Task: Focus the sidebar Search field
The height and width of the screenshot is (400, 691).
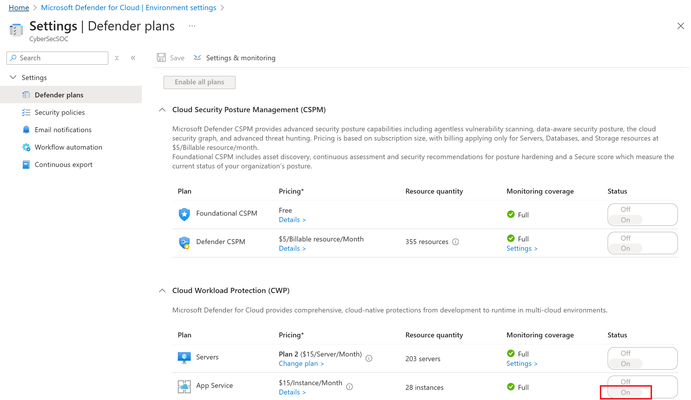Action: click(x=57, y=58)
